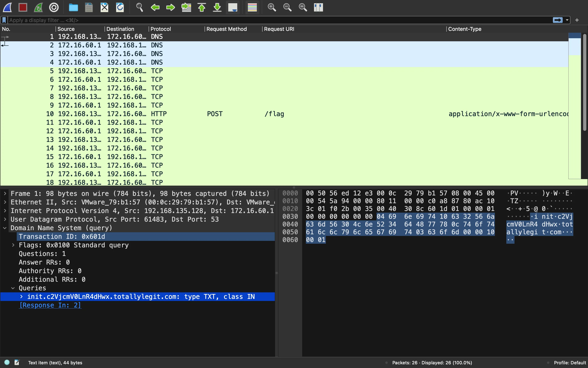
Task: Click the display filter bookmark icon
Action: (4, 20)
